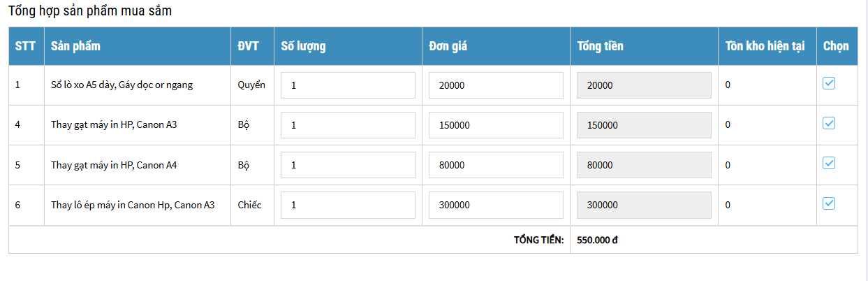Image resolution: width=868 pixels, height=281 pixels.
Task: Click the Số lượng column header
Action: coord(303,46)
